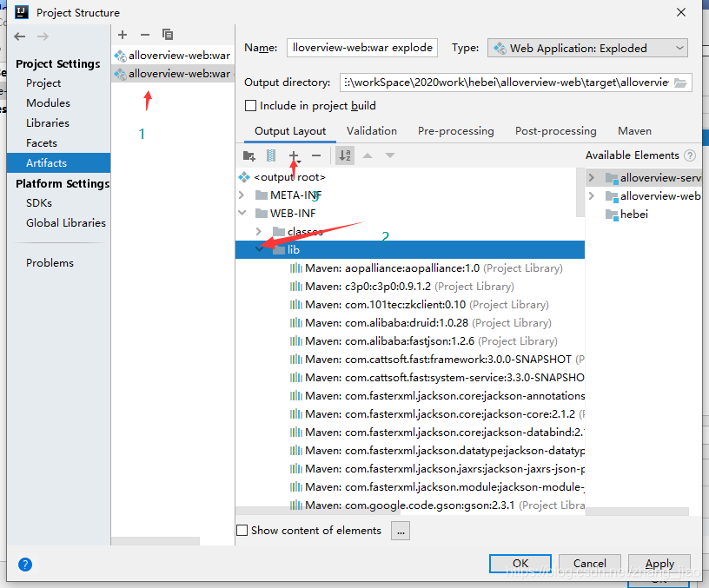Click the ellipsis button next to Show content

coord(400,530)
